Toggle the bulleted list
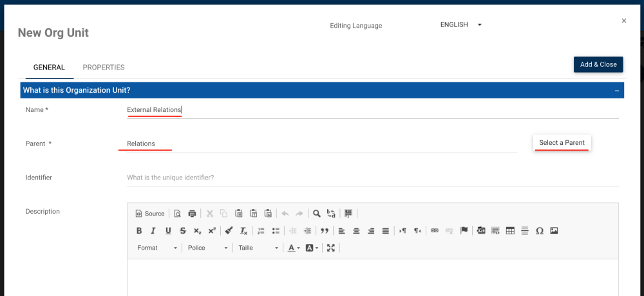 pos(276,231)
